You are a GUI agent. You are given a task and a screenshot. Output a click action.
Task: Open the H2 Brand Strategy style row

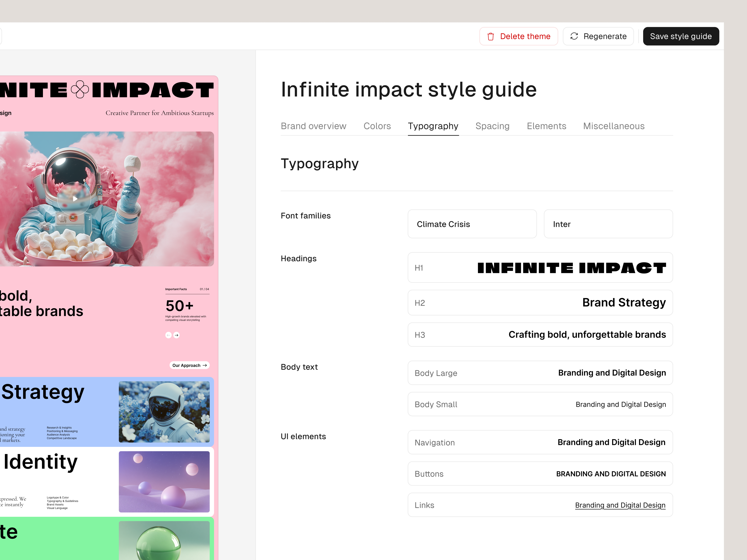540,303
